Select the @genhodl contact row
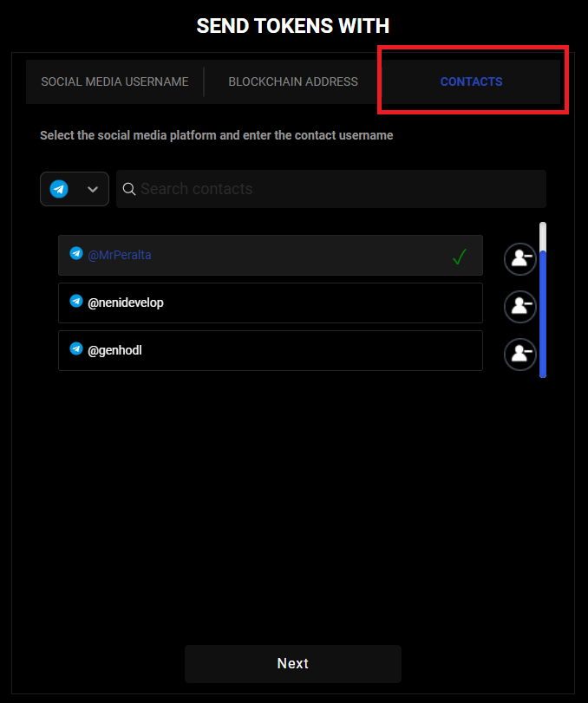The image size is (588, 703). point(270,350)
